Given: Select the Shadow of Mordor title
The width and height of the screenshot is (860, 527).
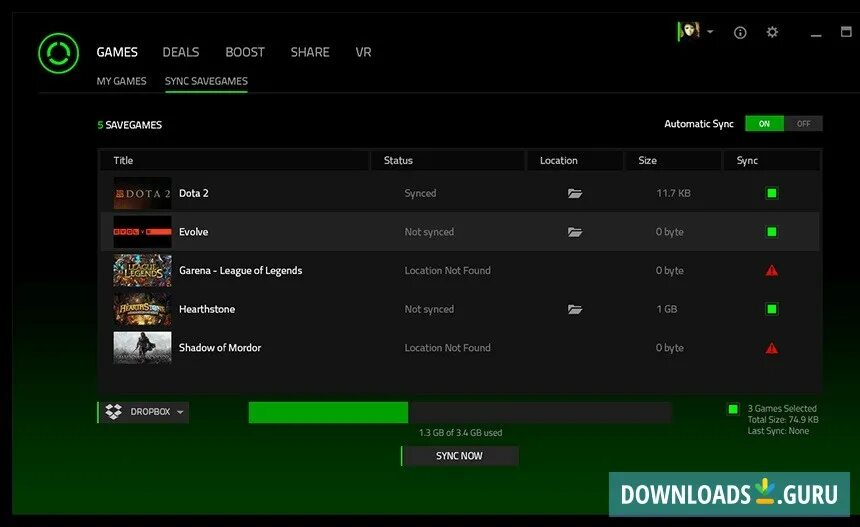Looking at the screenshot, I should coord(220,348).
